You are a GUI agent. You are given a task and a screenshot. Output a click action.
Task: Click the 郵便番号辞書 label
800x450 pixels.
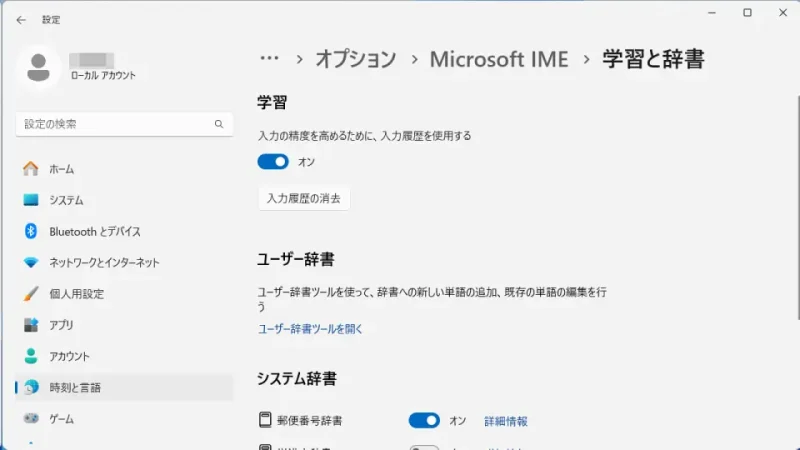click(x=310, y=421)
